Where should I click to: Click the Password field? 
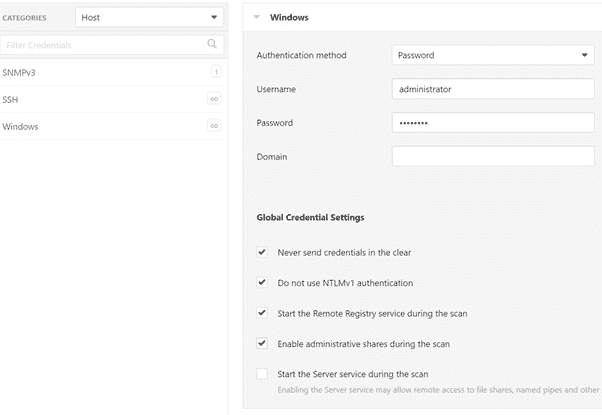493,123
